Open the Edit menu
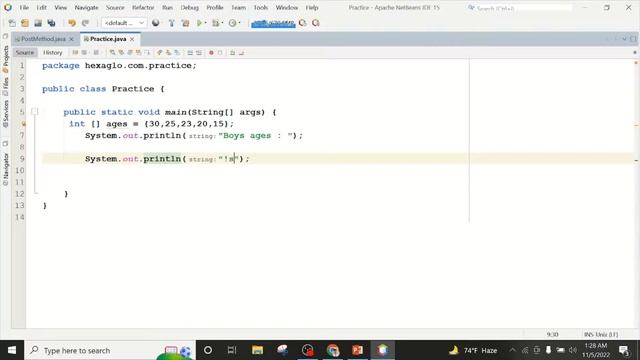 pos(41,8)
